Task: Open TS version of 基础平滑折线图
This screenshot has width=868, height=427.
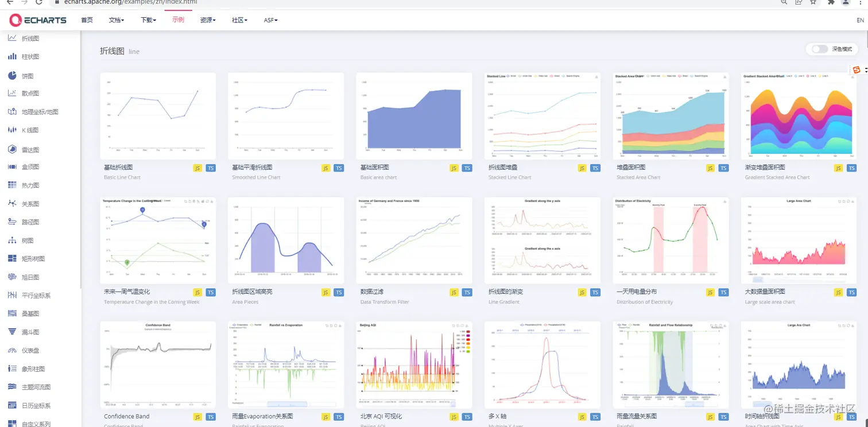Action: pos(339,168)
